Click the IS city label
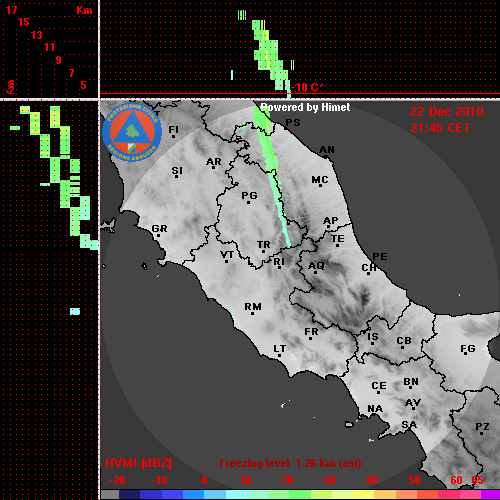Screen dimensions: 500x500 [373, 337]
